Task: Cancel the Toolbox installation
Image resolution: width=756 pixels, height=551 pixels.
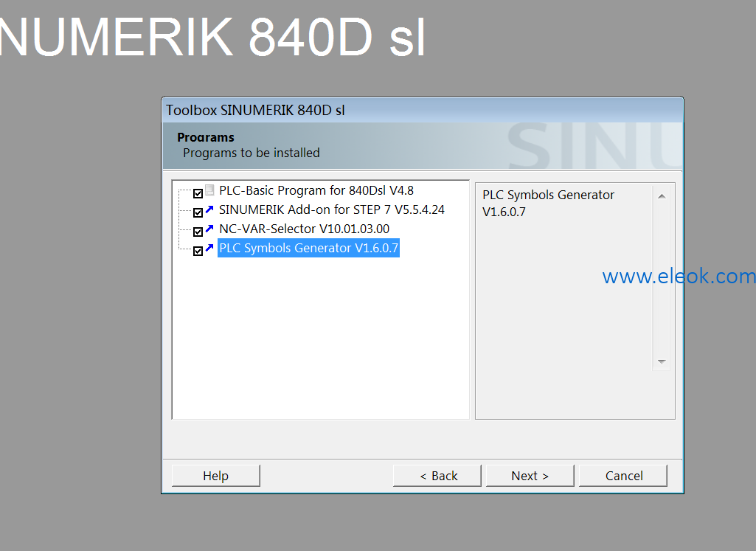Action: (623, 476)
